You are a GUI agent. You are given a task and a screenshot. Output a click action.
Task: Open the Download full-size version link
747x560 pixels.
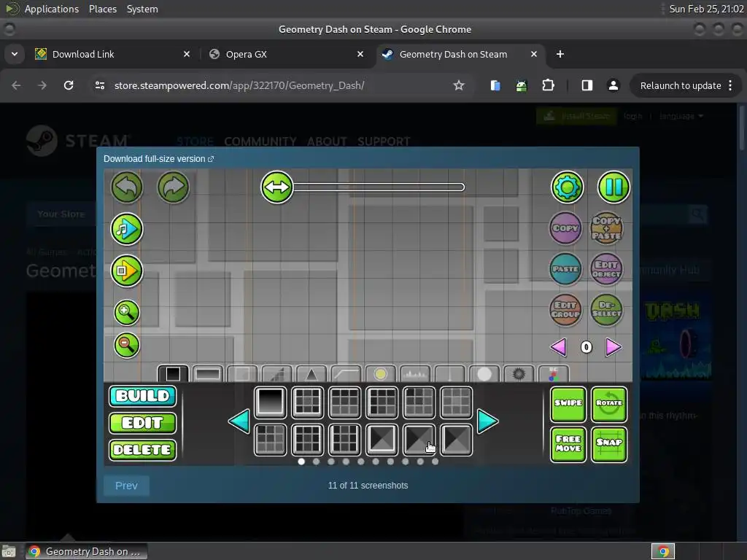[x=158, y=159]
